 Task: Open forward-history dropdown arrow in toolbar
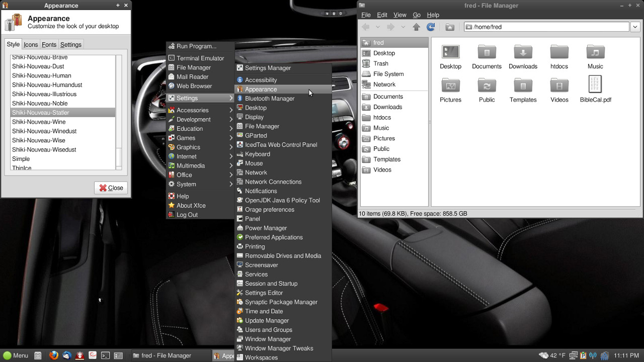[x=403, y=27]
